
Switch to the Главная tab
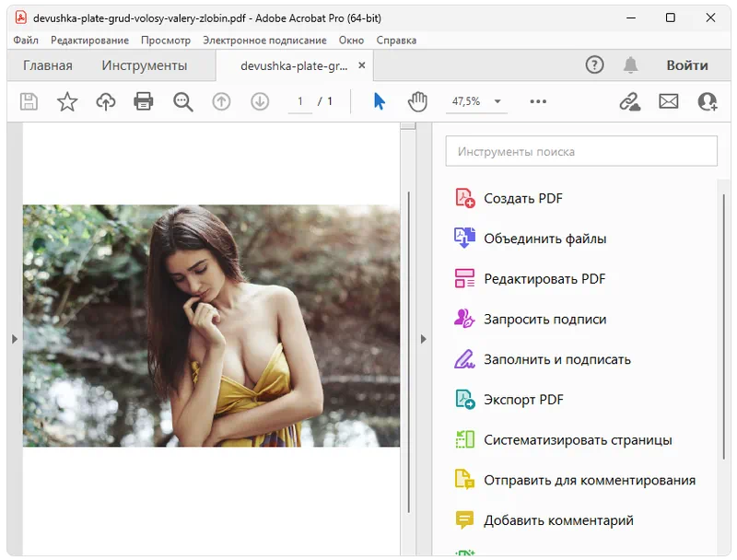click(48, 65)
